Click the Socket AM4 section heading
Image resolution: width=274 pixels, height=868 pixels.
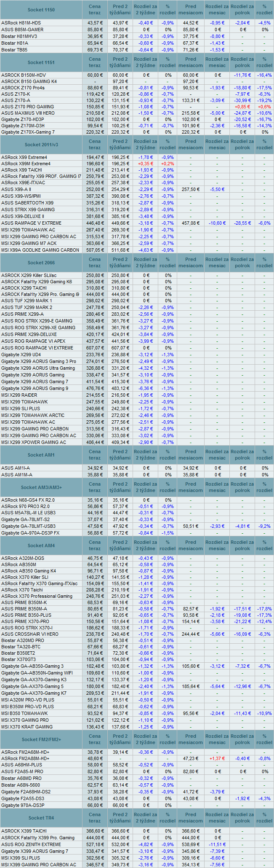click(x=41, y=546)
